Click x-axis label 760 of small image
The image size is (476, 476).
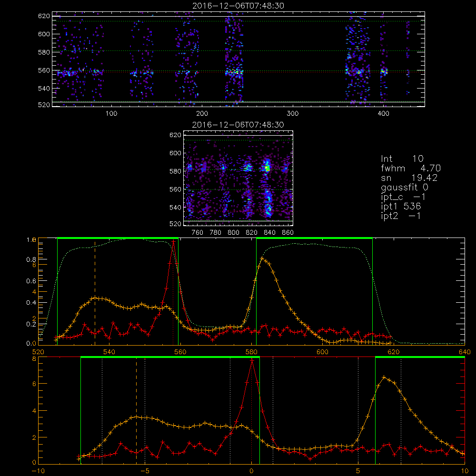coord(198,233)
